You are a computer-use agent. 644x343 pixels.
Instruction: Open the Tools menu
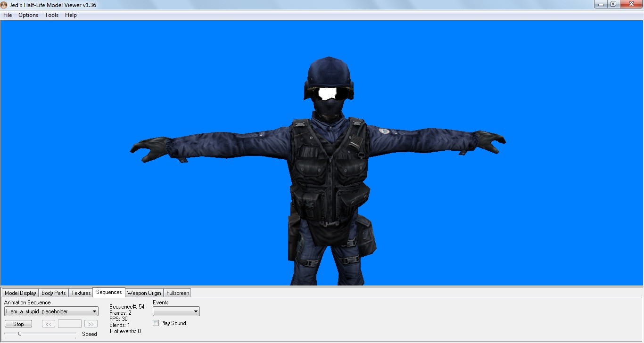tap(51, 15)
